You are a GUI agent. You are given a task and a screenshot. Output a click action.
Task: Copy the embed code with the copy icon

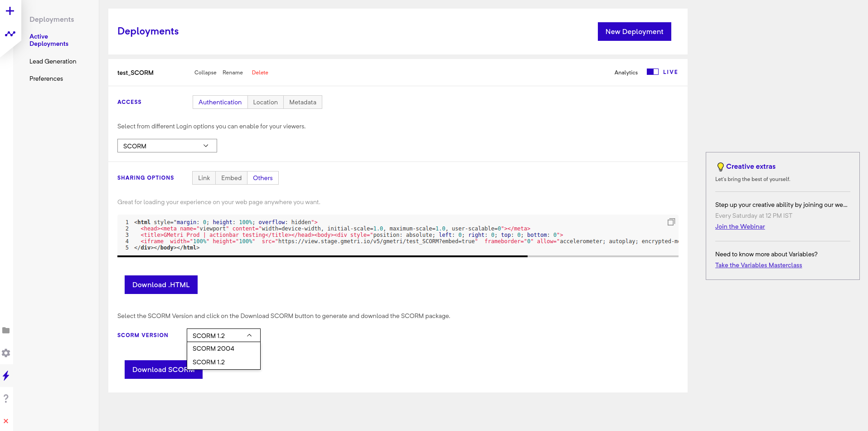coord(671,222)
